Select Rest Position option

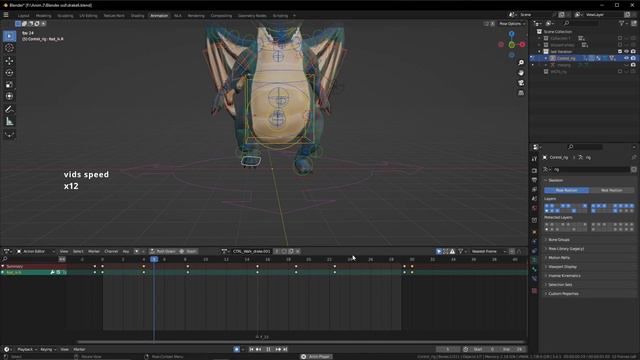click(x=611, y=190)
